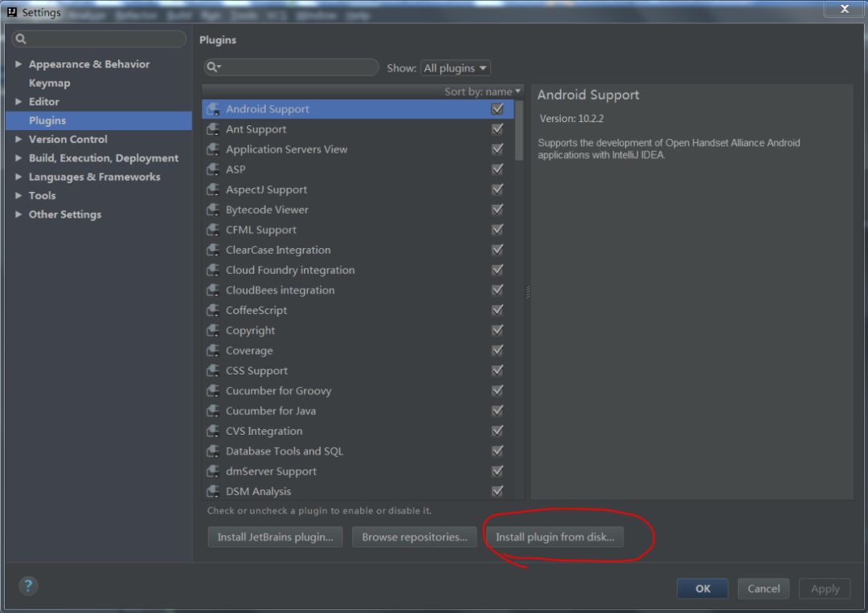Select the CSS Support plugin row
This screenshot has height=613, width=868.
(358, 370)
